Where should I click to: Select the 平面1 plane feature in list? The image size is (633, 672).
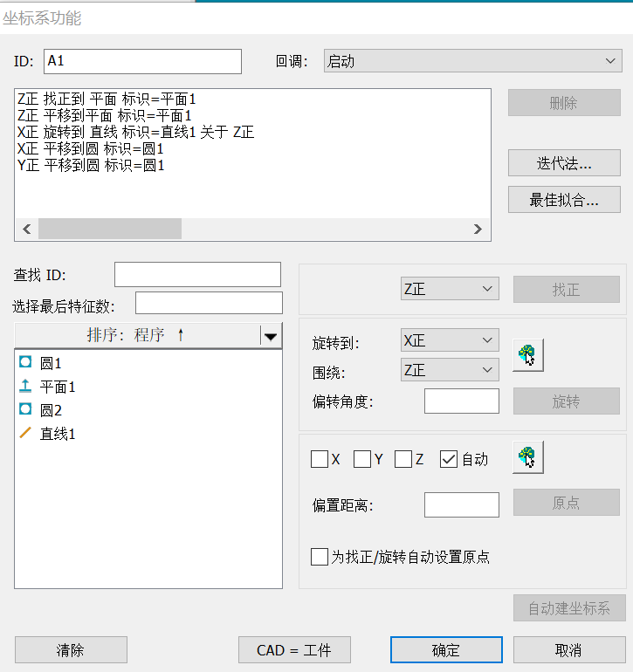click(58, 387)
